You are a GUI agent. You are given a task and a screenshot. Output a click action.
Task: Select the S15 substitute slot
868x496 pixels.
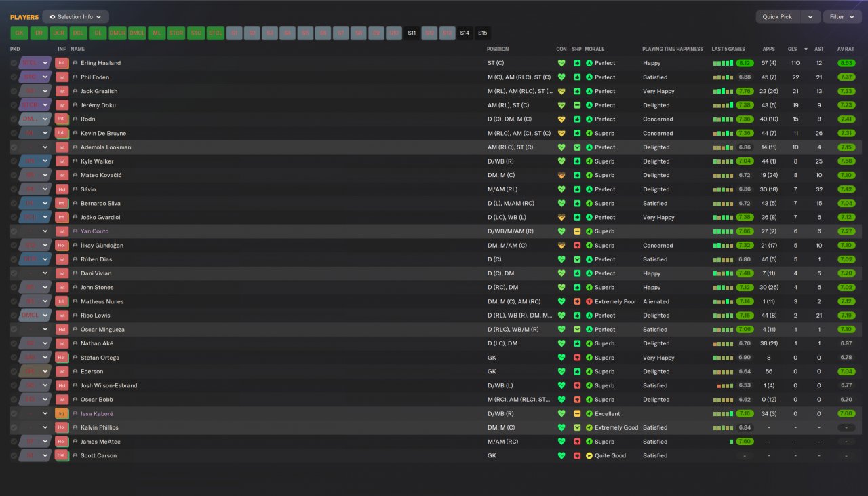click(482, 33)
